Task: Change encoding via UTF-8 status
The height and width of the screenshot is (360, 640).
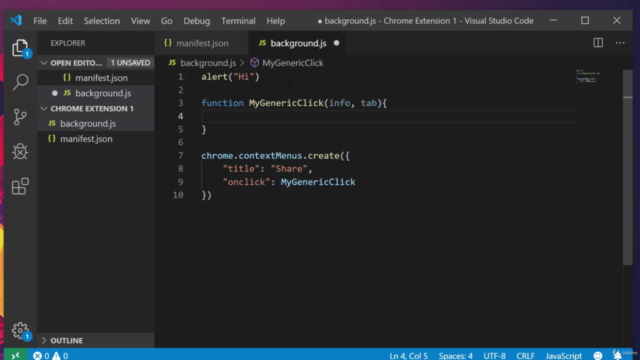Action: 494,356
